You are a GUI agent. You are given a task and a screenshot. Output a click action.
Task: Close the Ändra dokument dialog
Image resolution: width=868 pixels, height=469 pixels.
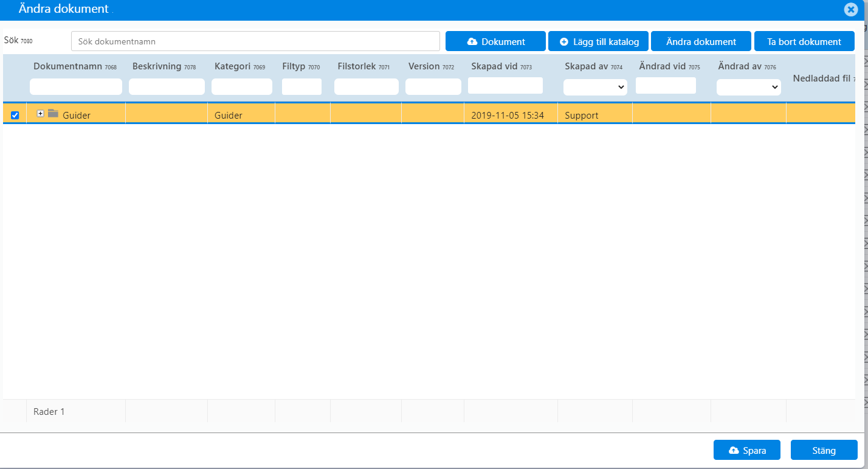pos(851,10)
